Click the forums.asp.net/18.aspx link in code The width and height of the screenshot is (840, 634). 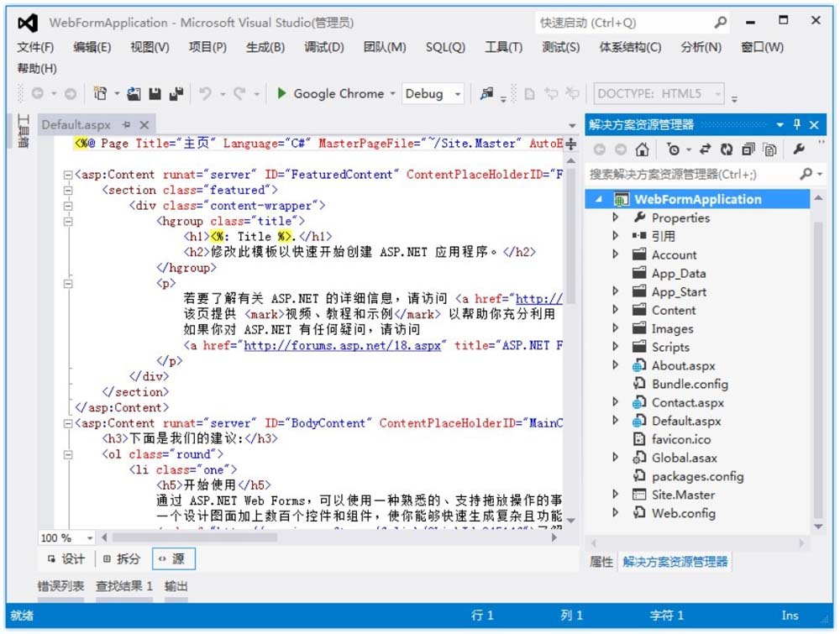coord(343,345)
